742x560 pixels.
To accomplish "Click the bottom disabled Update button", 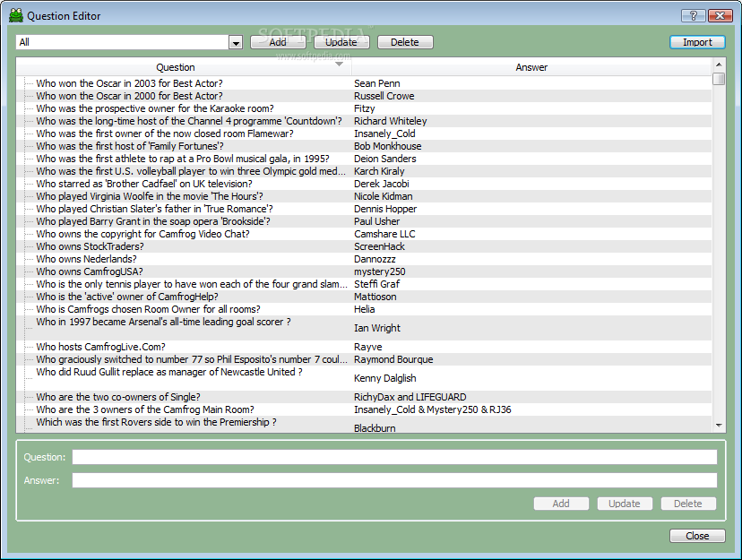I will (x=625, y=504).
